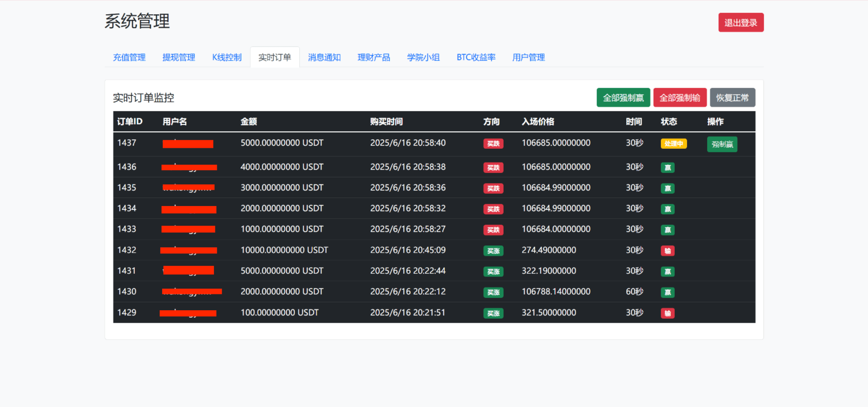Click the 买涨 badge on order 1432
This screenshot has height=407, width=868.
[493, 251]
